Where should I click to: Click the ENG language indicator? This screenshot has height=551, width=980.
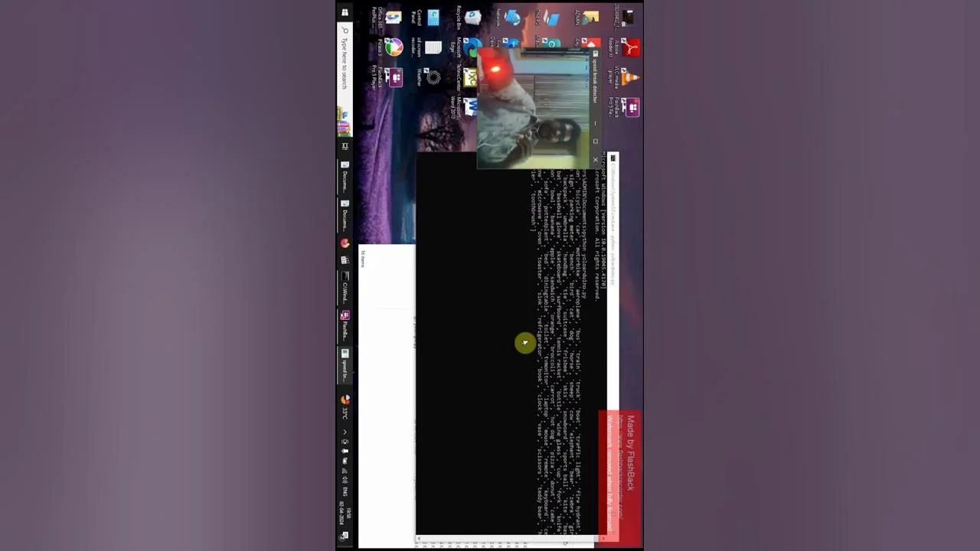[345, 491]
